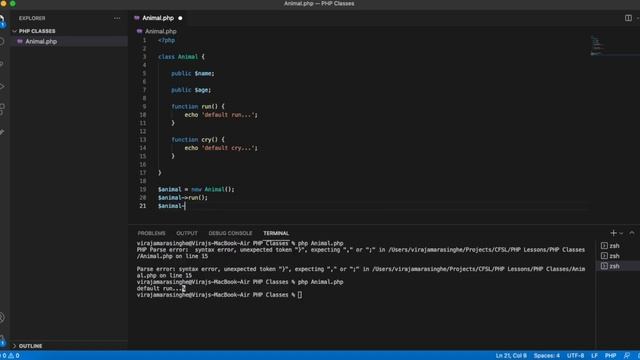Click errors and warnings count in status bar
This screenshot has height=360, width=640.
click(10, 356)
